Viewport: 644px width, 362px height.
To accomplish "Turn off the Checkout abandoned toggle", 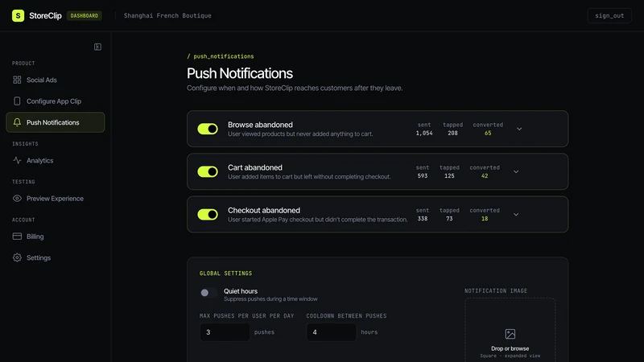I will click(x=208, y=214).
